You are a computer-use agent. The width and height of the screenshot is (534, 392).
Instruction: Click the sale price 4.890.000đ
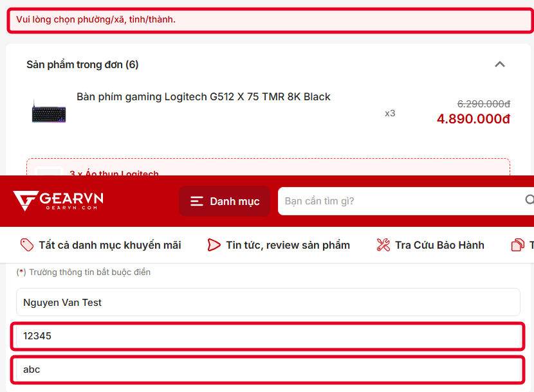click(x=474, y=119)
